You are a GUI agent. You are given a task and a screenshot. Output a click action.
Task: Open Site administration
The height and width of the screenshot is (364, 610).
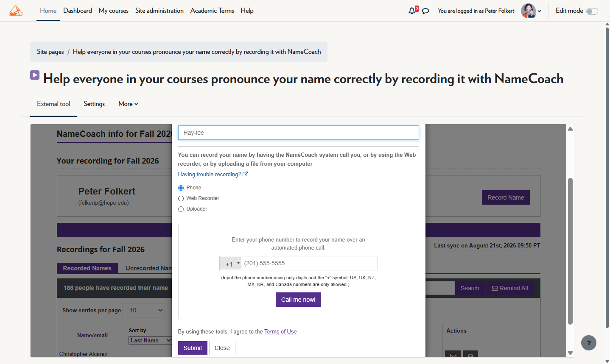159,11
